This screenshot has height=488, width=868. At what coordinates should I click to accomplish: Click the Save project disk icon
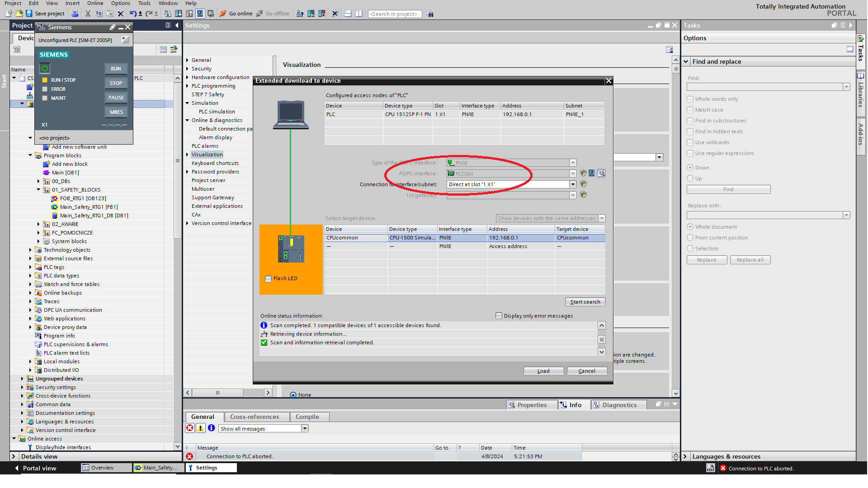[29, 14]
